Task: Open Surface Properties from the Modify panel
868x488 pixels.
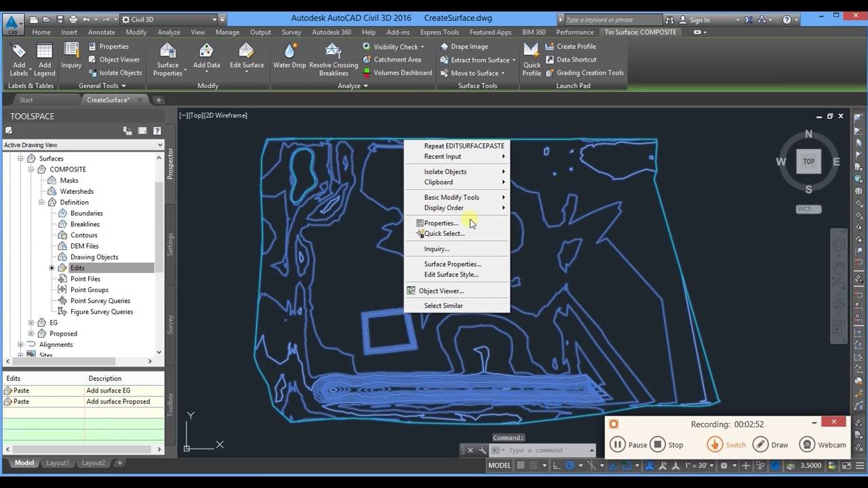Action: click(167, 59)
